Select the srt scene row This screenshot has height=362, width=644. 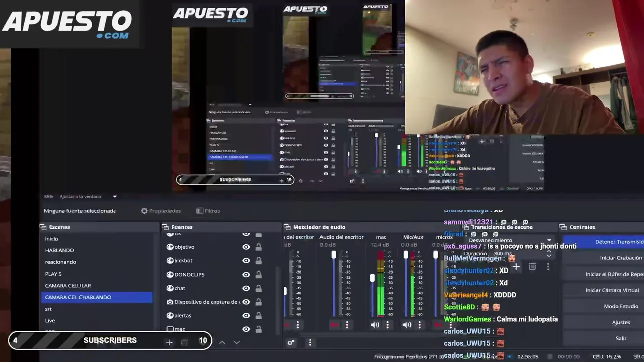(x=96, y=309)
